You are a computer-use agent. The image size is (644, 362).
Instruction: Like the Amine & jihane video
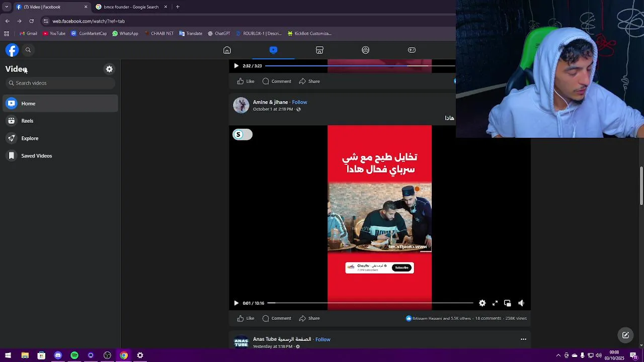[246, 318]
